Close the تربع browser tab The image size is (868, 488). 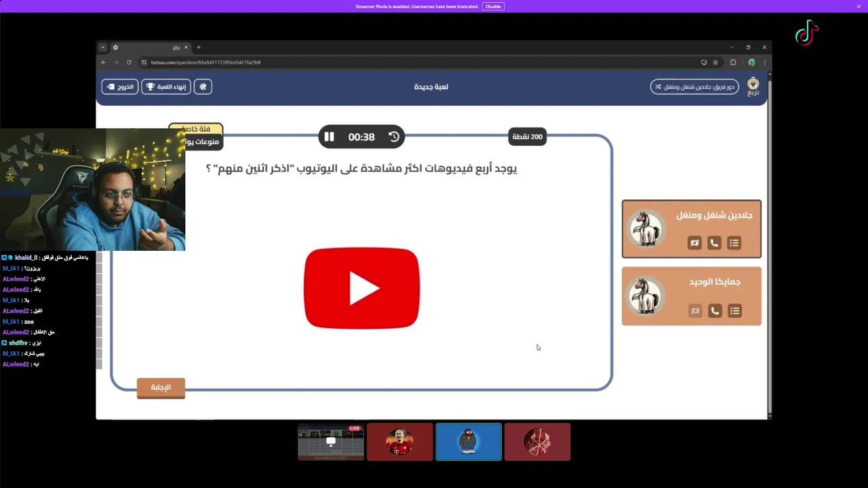tap(186, 47)
